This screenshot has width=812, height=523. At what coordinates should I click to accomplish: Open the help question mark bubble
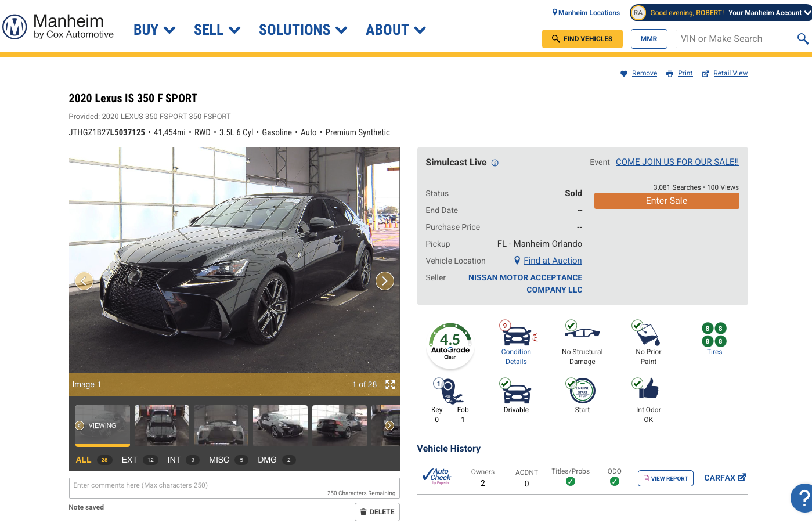(802, 498)
